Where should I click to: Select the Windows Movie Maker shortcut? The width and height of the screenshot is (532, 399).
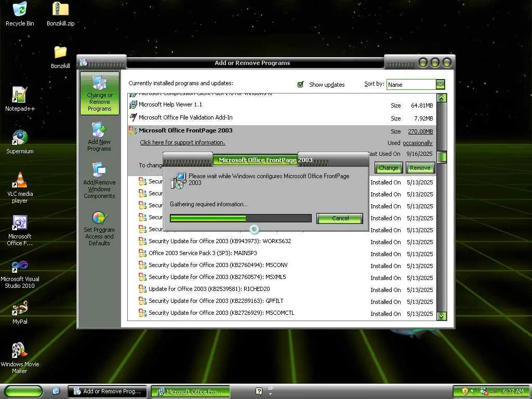(x=20, y=358)
